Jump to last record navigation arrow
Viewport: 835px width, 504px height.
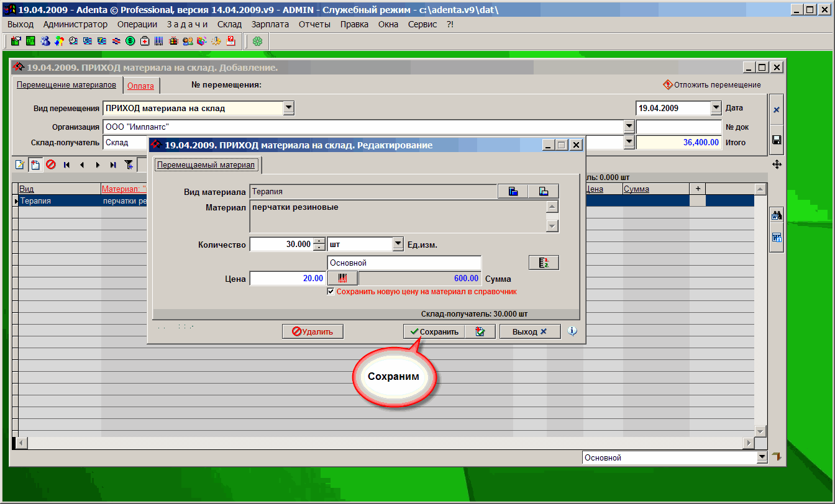click(x=113, y=165)
